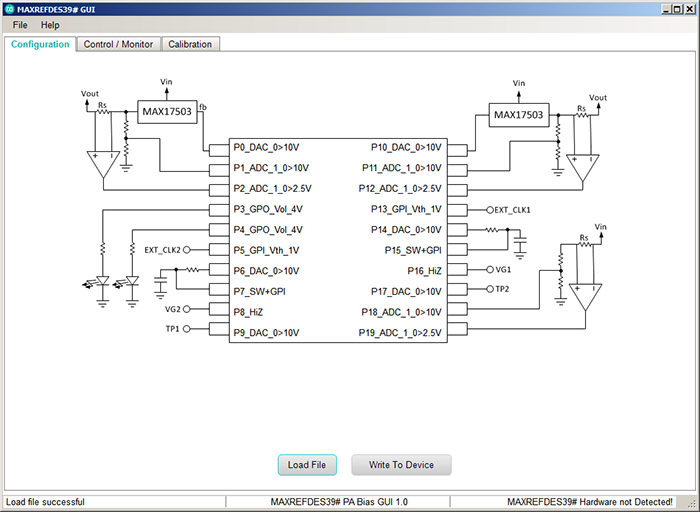The image size is (700, 512).
Task: Click the TP1 test point terminal
Action: pyautogui.click(x=187, y=329)
